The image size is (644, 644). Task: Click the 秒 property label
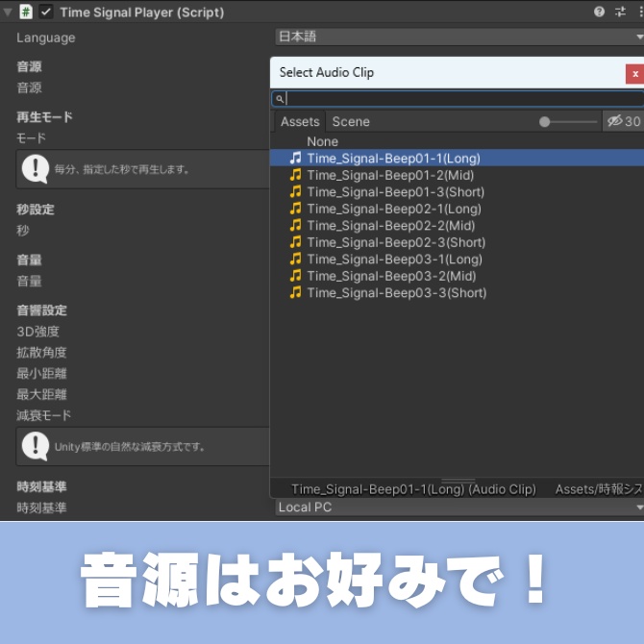point(23,231)
